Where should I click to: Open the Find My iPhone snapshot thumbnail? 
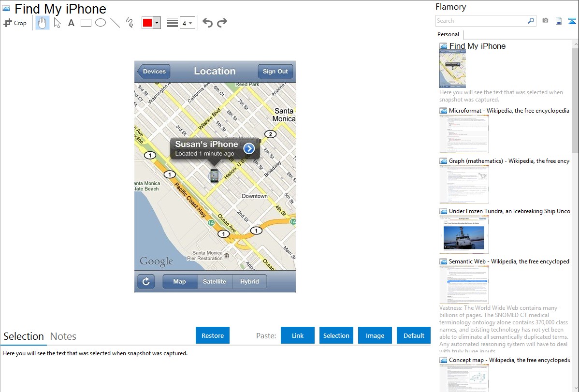coord(452,69)
